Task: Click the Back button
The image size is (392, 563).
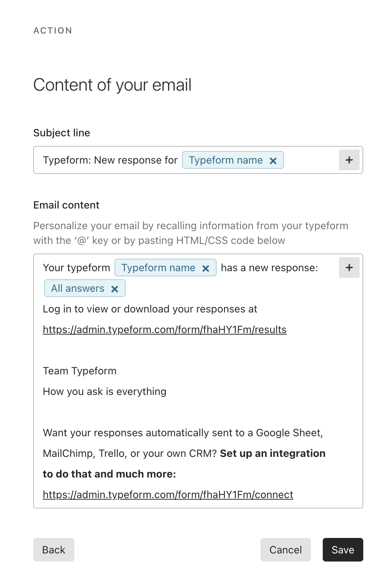Action: (x=54, y=550)
